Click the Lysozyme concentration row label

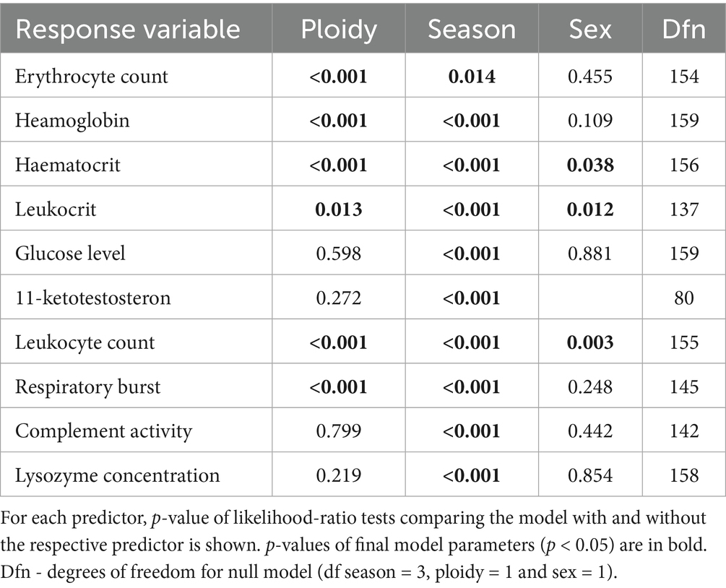click(x=117, y=475)
